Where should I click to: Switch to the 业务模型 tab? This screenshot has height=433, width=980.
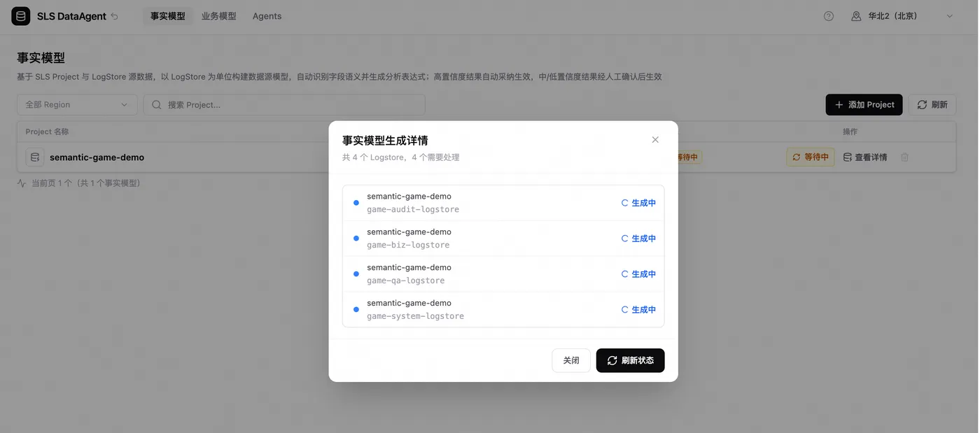pos(219,16)
